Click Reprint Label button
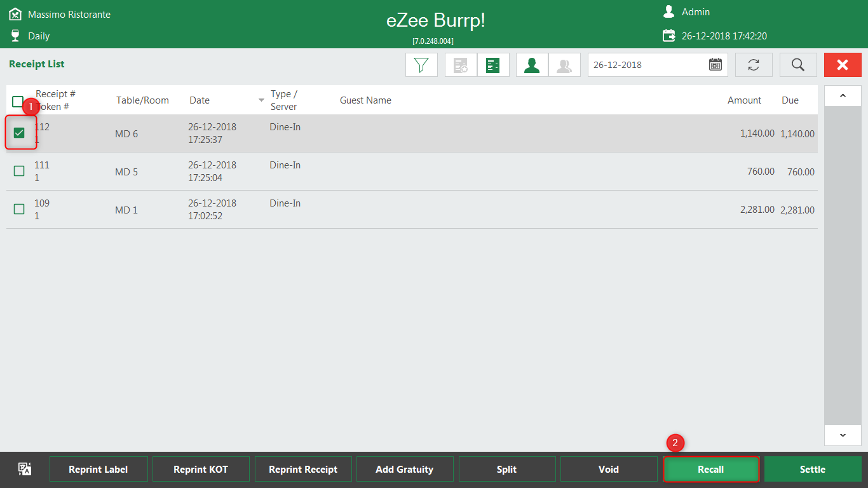The height and width of the screenshot is (488, 868). click(x=98, y=470)
